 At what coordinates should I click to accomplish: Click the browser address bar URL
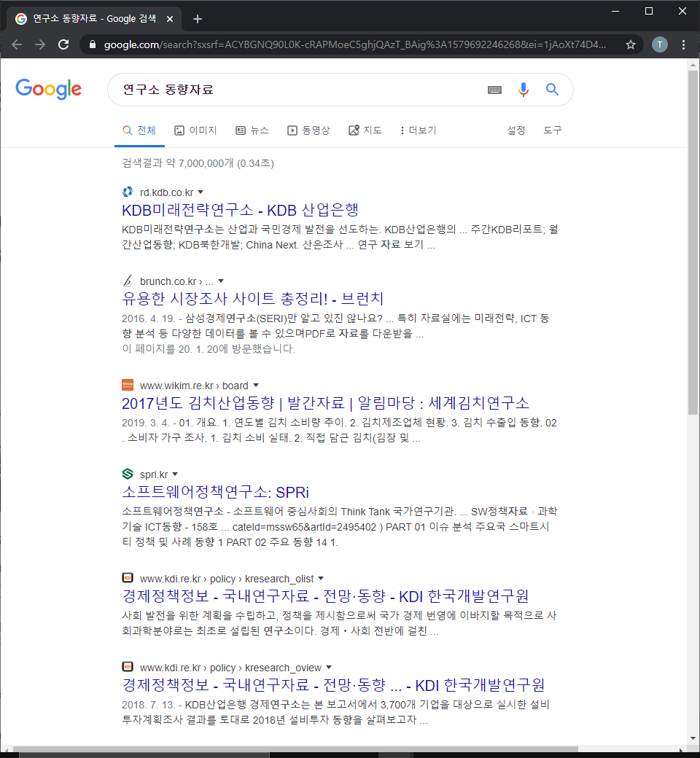pos(354,45)
